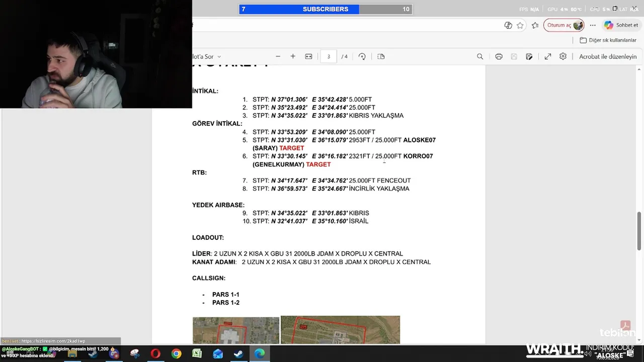Select the KORRO07 waypoint text

tap(418, 156)
